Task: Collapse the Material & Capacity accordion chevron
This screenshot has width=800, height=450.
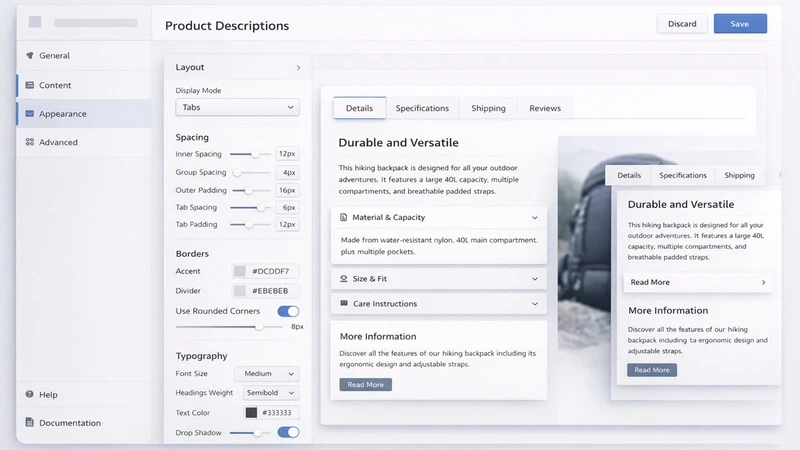Action: [535, 217]
